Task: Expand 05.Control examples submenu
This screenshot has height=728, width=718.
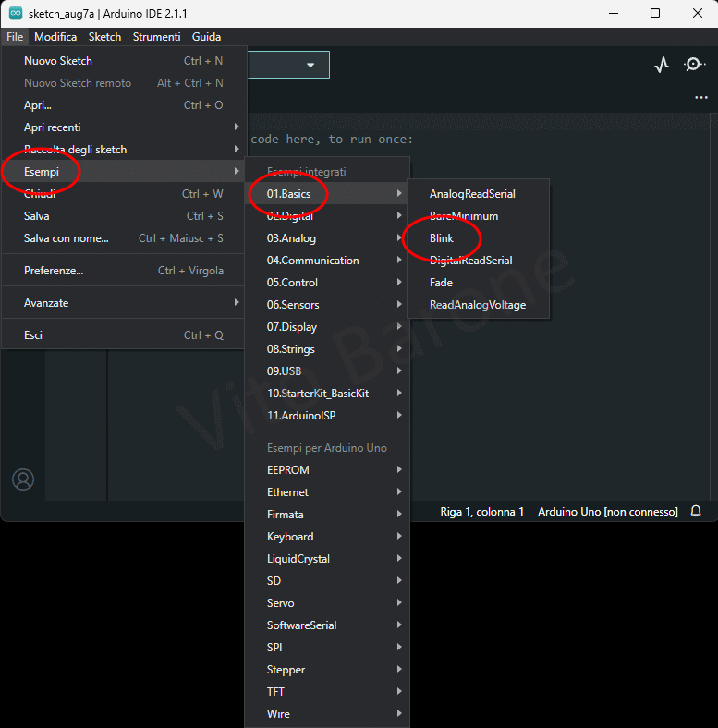Action: 327,283
